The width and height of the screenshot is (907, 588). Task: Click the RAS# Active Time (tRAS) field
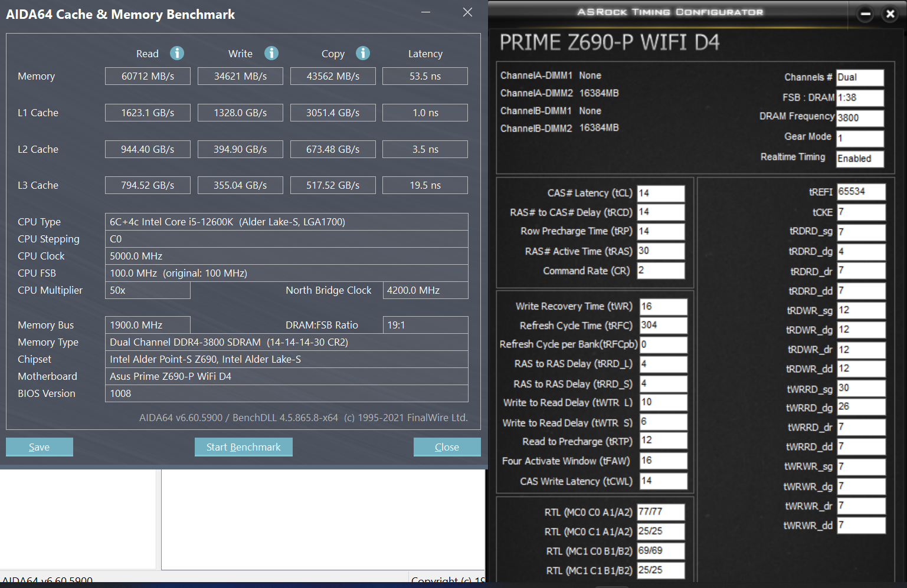[661, 251]
